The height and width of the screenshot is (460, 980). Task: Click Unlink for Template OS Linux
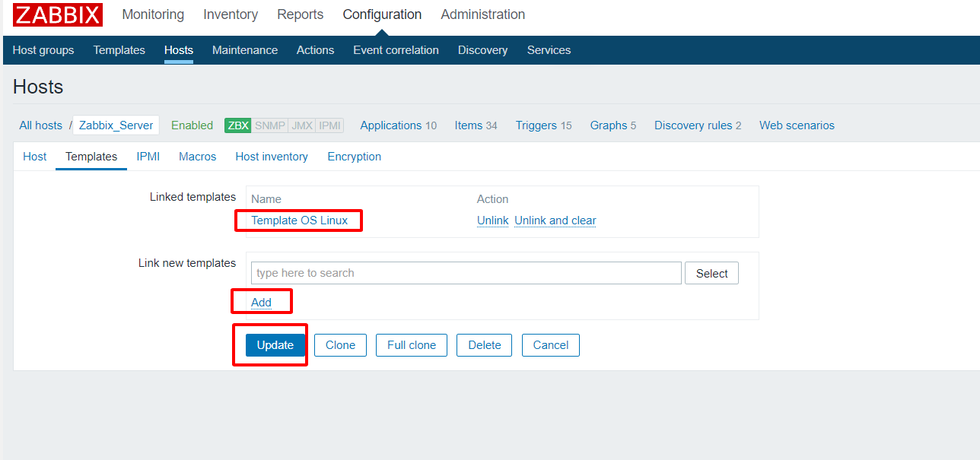pos(493,220)
